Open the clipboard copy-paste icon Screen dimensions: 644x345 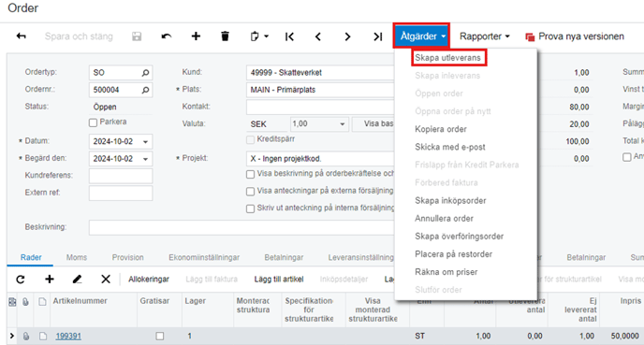(255, 36)
